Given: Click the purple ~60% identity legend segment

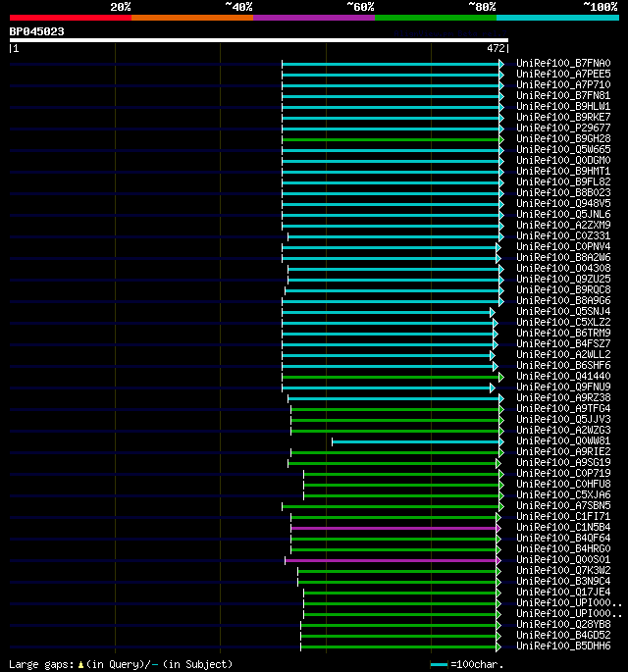Looking at the screenshot, I should 314,18.
